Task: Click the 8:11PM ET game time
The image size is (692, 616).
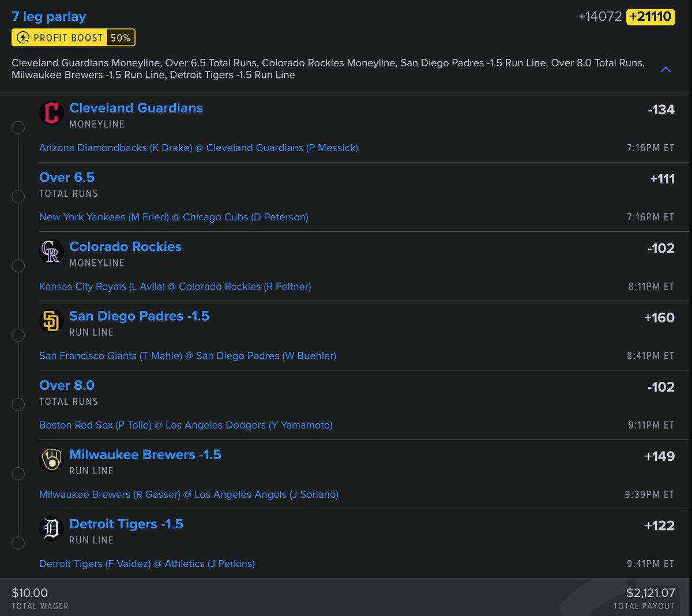Action: tap(651, 287)
